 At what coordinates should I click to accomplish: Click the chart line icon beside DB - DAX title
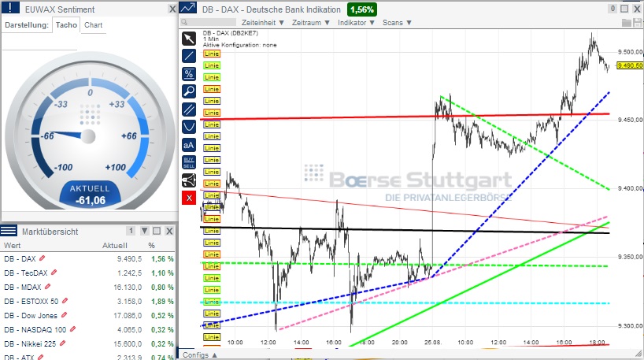pyautogui.click(x=187, y=8)
